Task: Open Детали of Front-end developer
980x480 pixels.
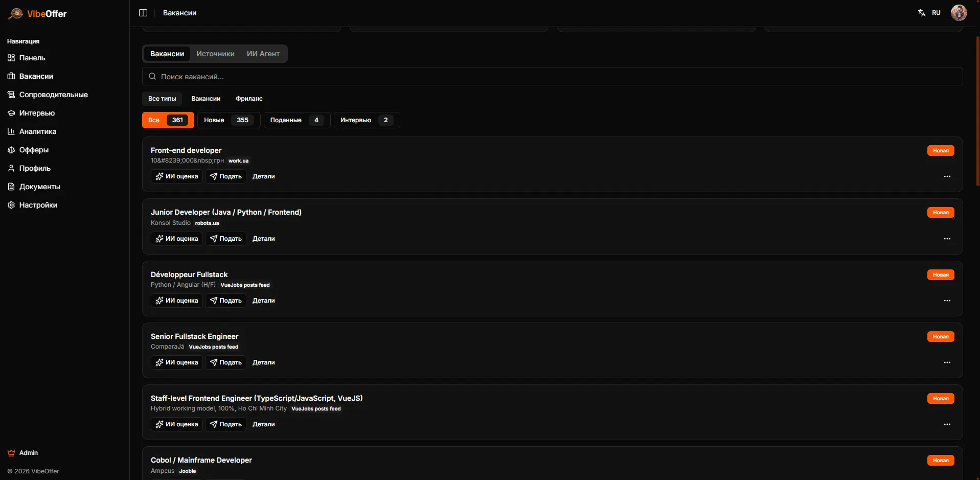Action: (x=264, y=176)
